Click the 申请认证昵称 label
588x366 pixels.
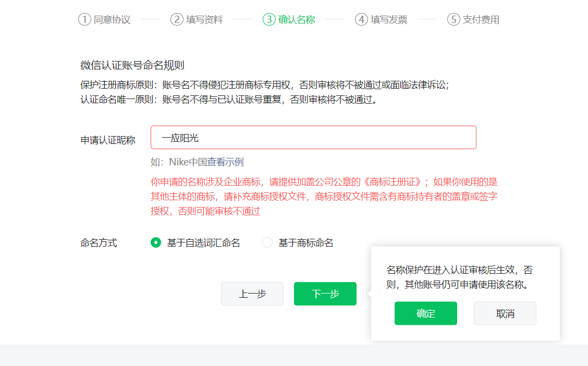click(x=107, y=140)
